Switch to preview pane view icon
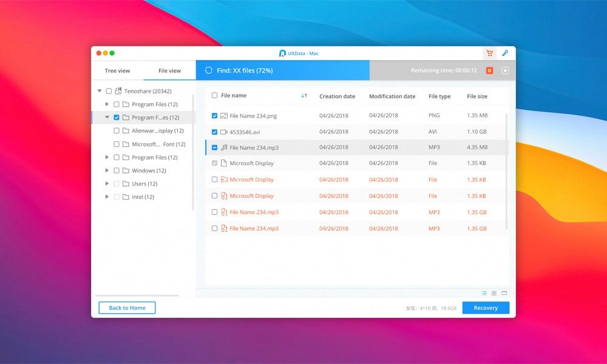607x364 pixels. (504, 293)
